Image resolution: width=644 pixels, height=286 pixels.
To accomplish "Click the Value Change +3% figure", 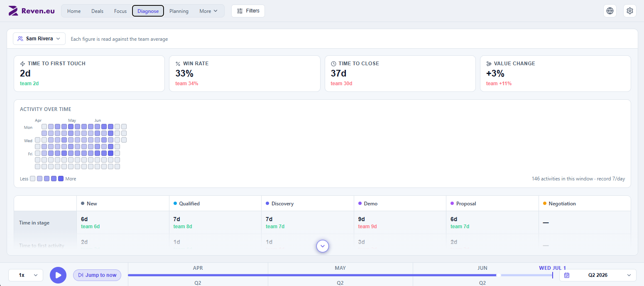I will [495, 74].
